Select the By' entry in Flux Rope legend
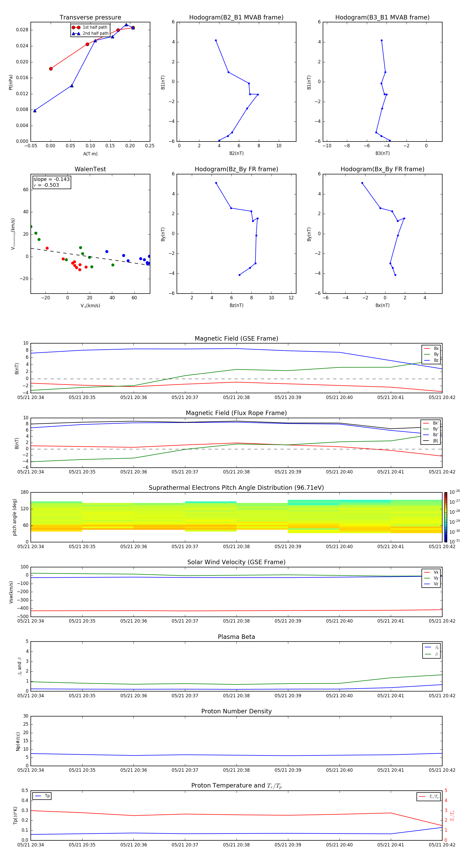The height and width of the screenshot is (868, 473). click(x=431, y=429)
